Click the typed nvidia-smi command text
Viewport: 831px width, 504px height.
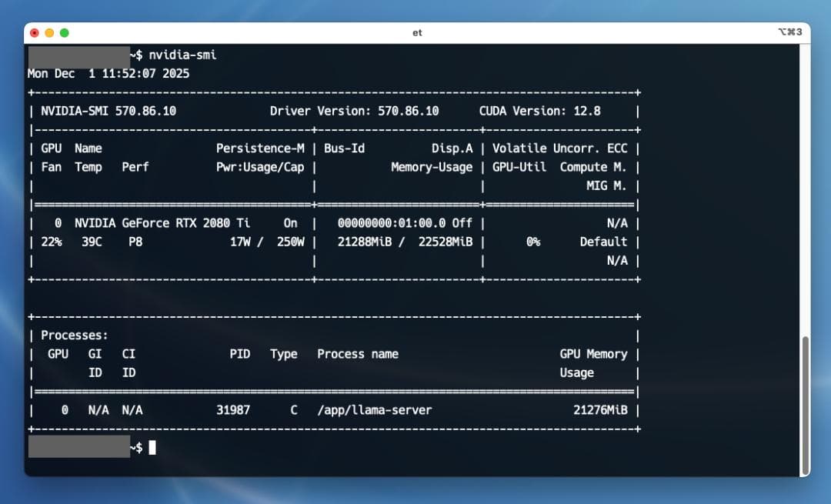[x=182, y=55]
